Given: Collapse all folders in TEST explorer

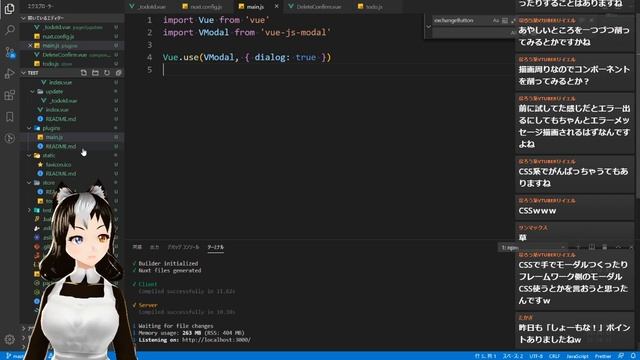Looking at the screenshot, I should point(118,73).
